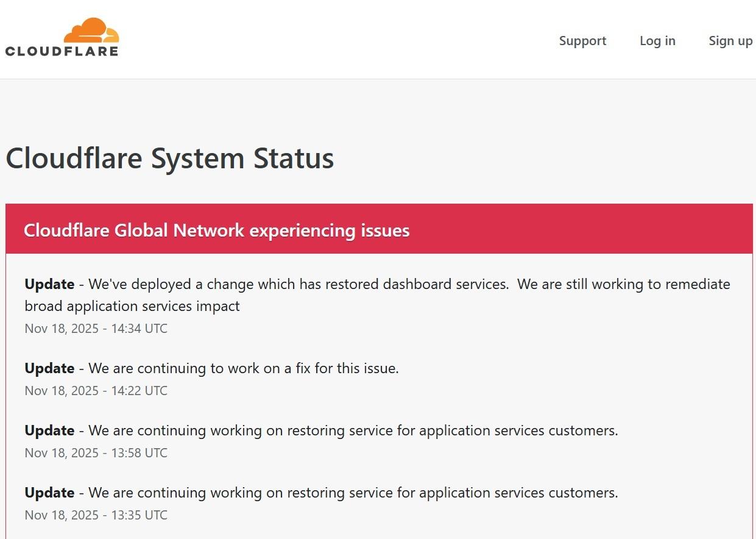The width and height of the screenshot is (756, 539).
Task: Click the Nov 18 14:22 UTC timestamp
Action: (96, 391)
